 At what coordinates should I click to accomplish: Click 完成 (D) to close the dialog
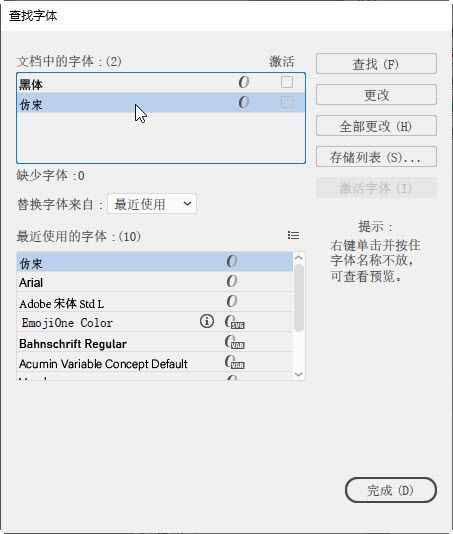pyautogui.click(x=391, y=490)
